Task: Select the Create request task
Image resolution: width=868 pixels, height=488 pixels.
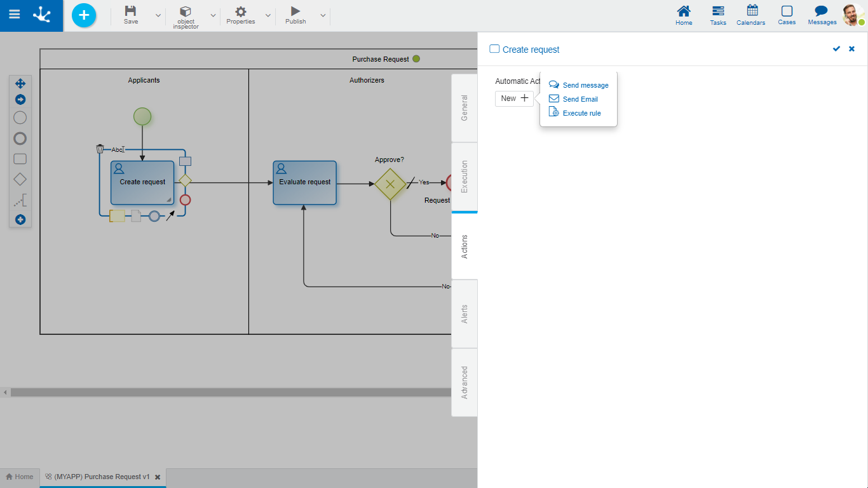Action: (142, 182)
